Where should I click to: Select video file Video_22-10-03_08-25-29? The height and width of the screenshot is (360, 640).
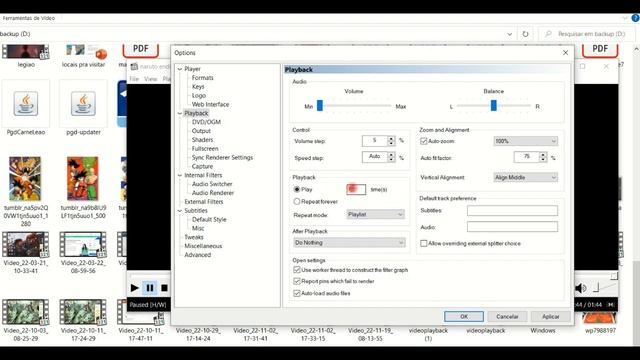point(25,312)
